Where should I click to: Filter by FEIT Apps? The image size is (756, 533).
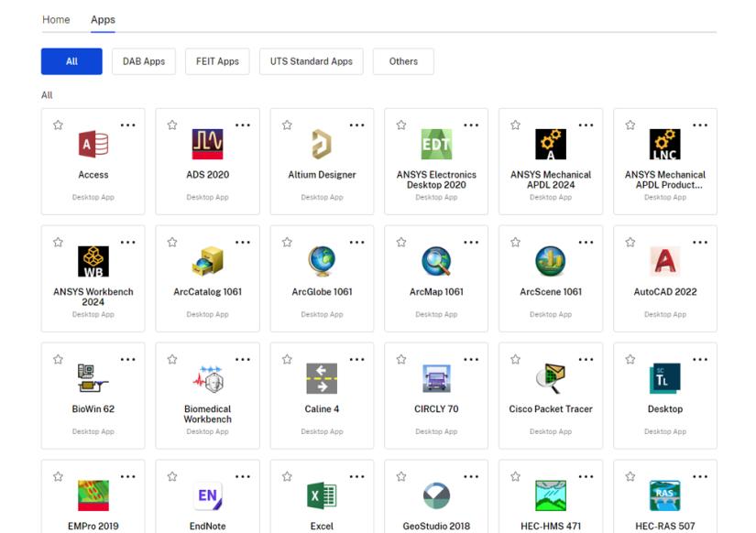pyautogui.click(x=217, y=61)
